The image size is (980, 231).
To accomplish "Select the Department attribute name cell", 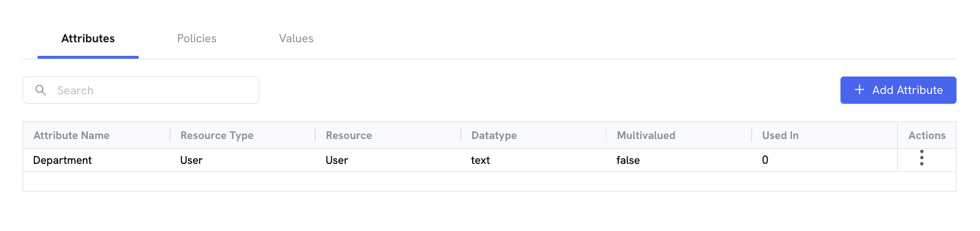I will 62,160.
